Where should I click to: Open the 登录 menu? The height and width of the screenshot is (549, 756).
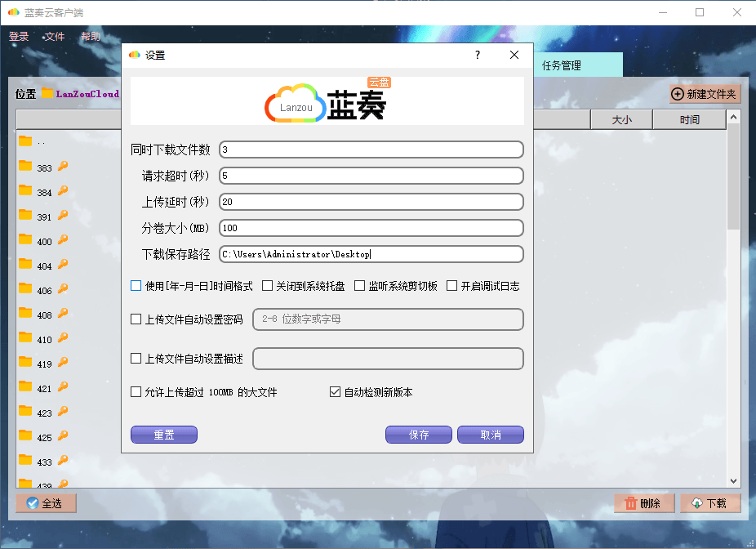(x=19, y=37)
